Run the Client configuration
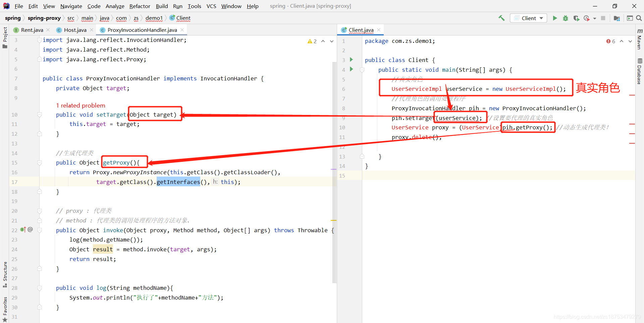This screenshot has width=644, height=323. [x=555, y=18]
